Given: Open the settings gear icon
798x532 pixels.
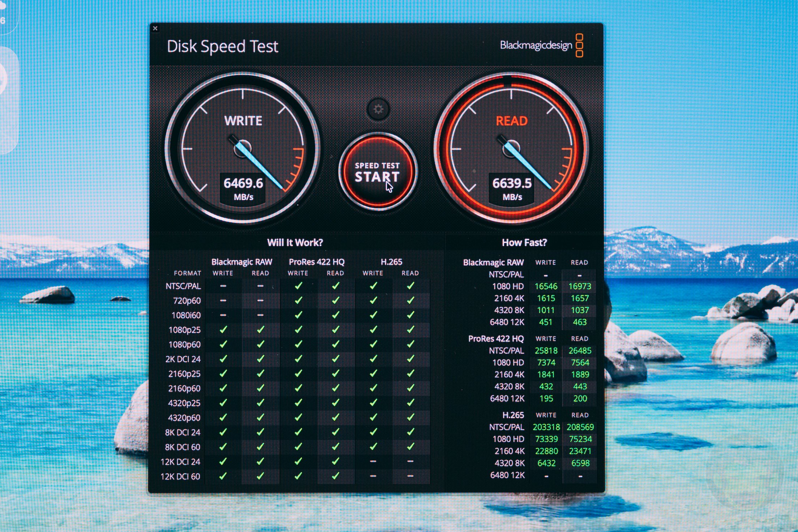Looking at the screenshot, I should 378,109.
